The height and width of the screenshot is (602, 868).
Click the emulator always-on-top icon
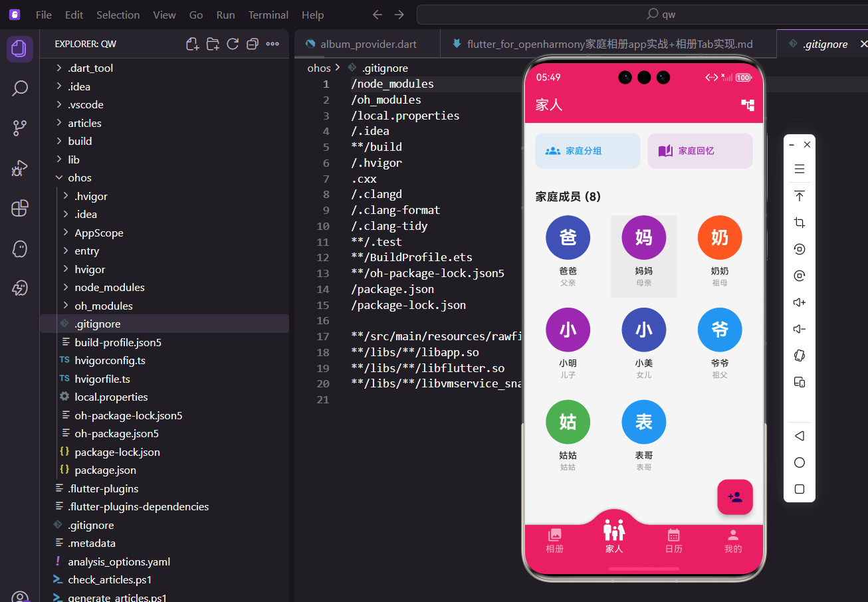pos(800,196)
